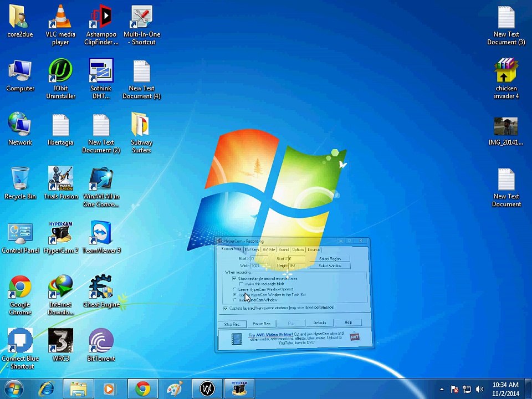
Task: Select the BitTorrent desktop icon
Action: (101, 345)
